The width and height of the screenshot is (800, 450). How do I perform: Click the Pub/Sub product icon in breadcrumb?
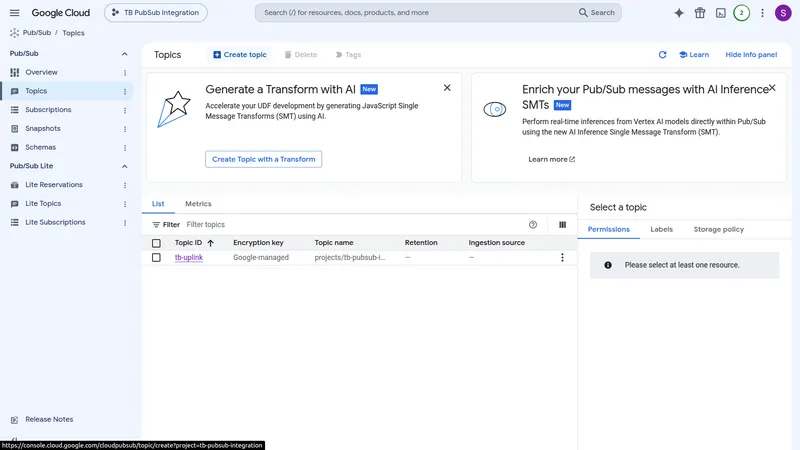(x=14, y=33)
